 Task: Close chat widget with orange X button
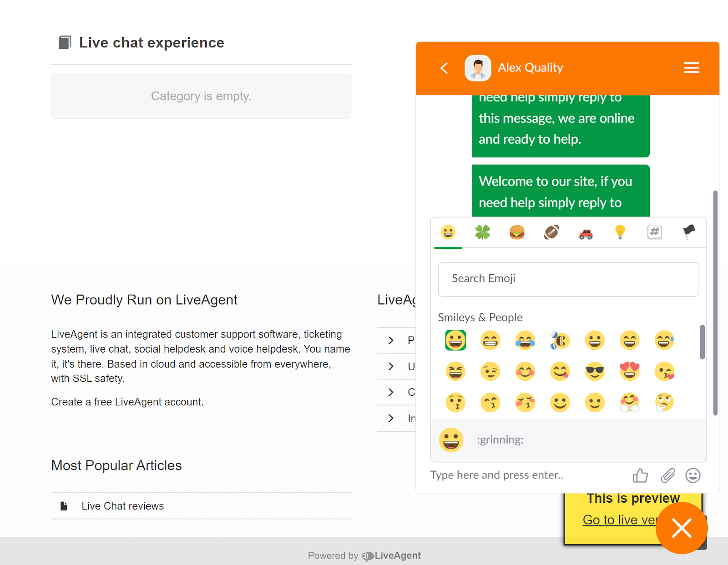click(x=681, y=528)
